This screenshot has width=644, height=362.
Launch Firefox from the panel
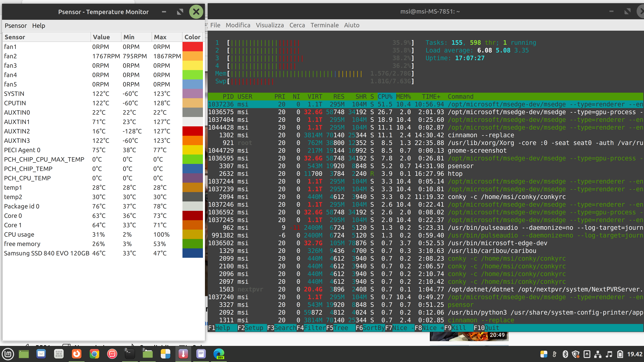click(x=77, y=354)
